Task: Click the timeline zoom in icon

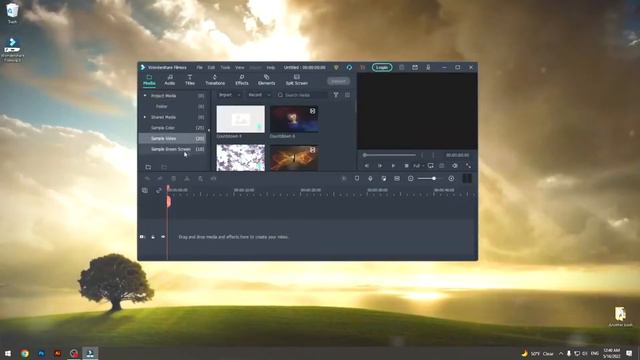Action: 451,178
